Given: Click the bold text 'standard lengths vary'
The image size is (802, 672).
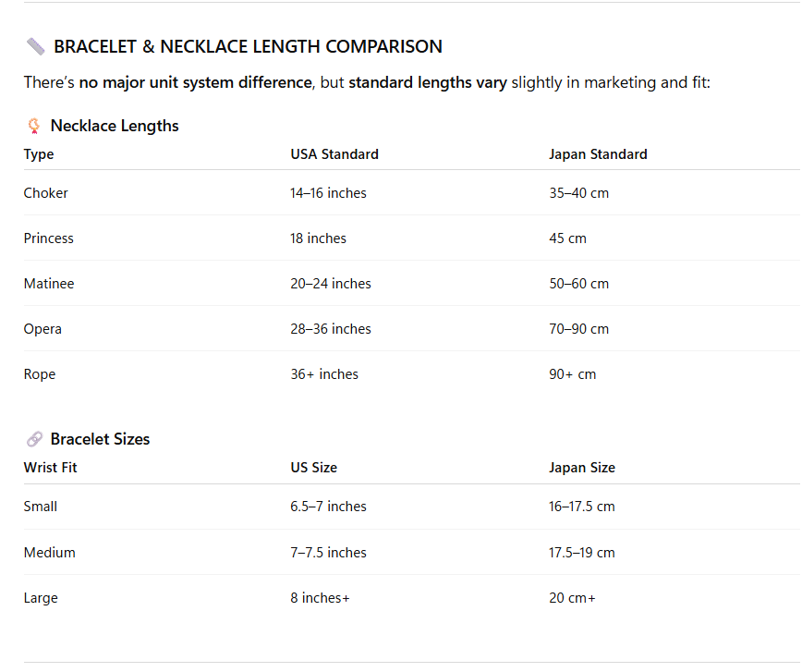Looking at the screenshot, I should [x=428, y=82].
